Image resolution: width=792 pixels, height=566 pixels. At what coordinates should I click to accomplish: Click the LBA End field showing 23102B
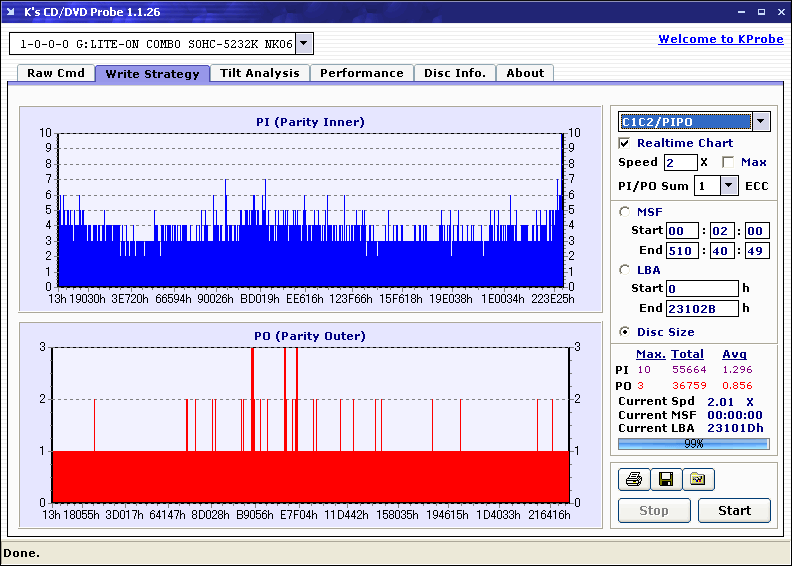tap(702, 308)
